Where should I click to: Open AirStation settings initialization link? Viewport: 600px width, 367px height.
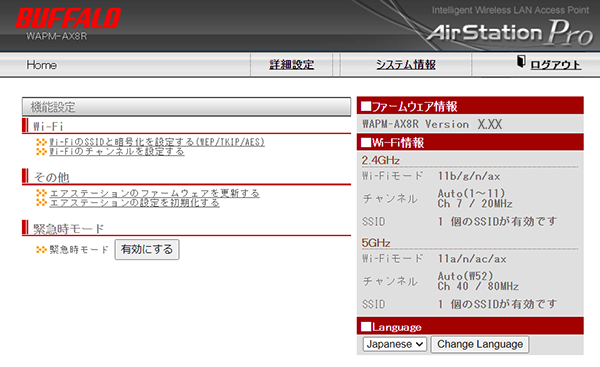point(134,202)
